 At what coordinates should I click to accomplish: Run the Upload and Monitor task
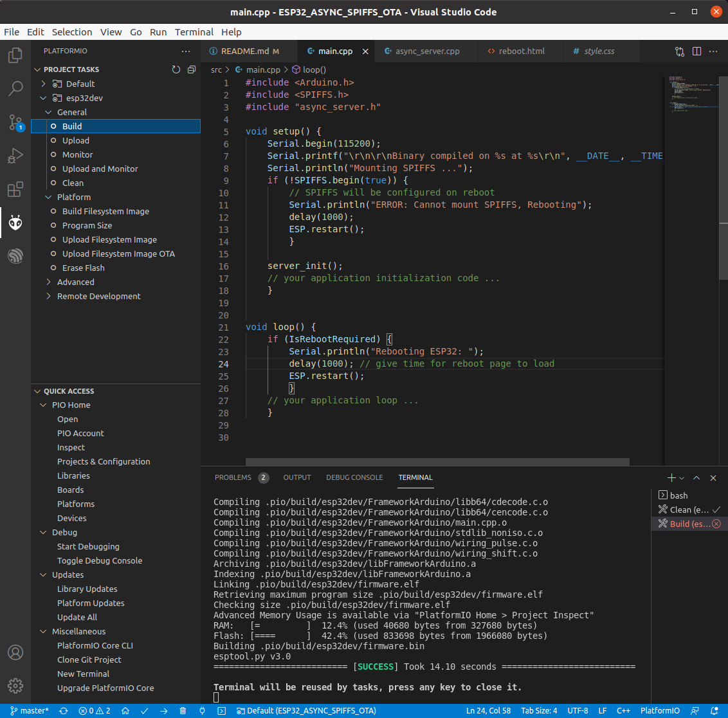(x=116, y=169)
